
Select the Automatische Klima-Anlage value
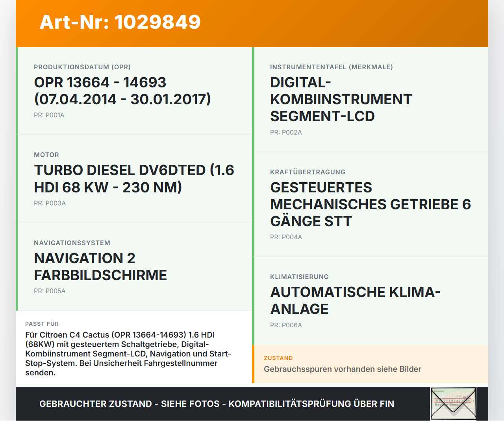[x=355, y=301]
